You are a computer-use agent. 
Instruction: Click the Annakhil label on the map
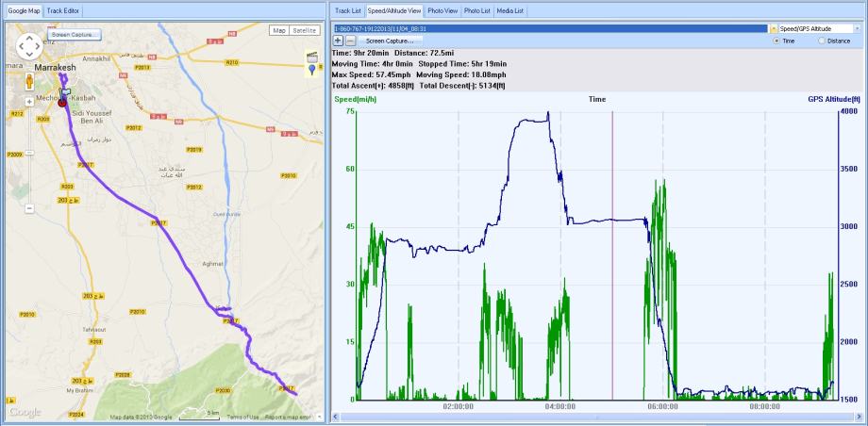[96, 58]
